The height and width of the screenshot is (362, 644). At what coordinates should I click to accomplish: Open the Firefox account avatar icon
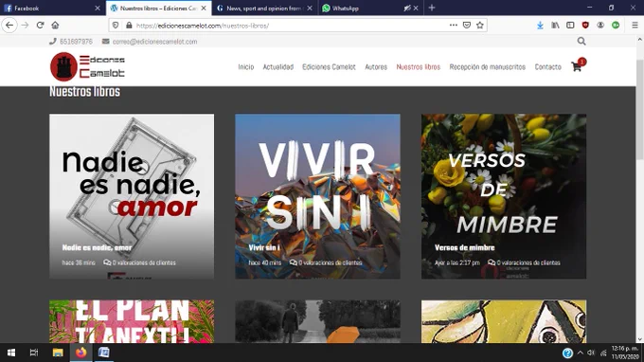pyautogui.click(x=600, y=26)
